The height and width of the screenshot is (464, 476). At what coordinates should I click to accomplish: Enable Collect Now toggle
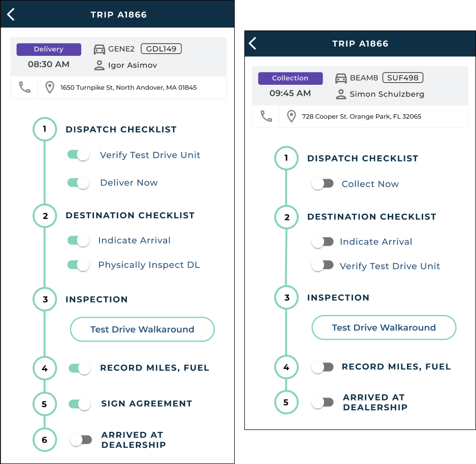coord(323,184)
